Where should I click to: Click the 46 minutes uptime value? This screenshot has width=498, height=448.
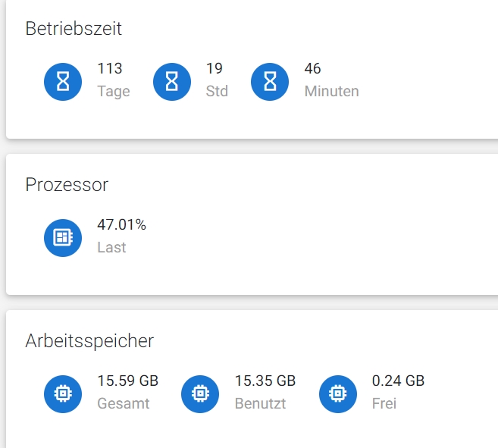click(313, 69)
